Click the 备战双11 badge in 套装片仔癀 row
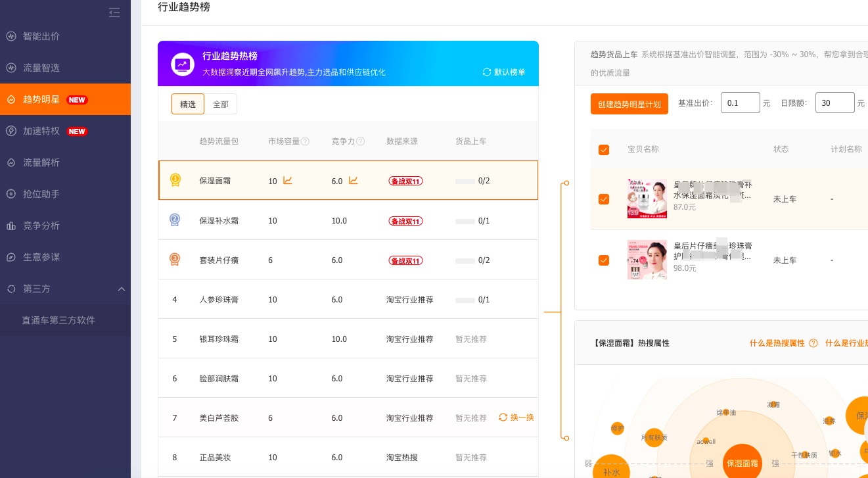Image resolution: width=868 pixels, height=478 pixels. [x=405, y=260]
